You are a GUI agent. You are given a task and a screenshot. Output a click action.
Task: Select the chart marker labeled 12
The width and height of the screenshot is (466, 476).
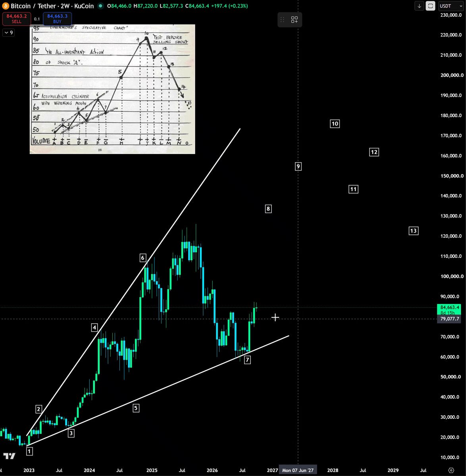(374, 152)
